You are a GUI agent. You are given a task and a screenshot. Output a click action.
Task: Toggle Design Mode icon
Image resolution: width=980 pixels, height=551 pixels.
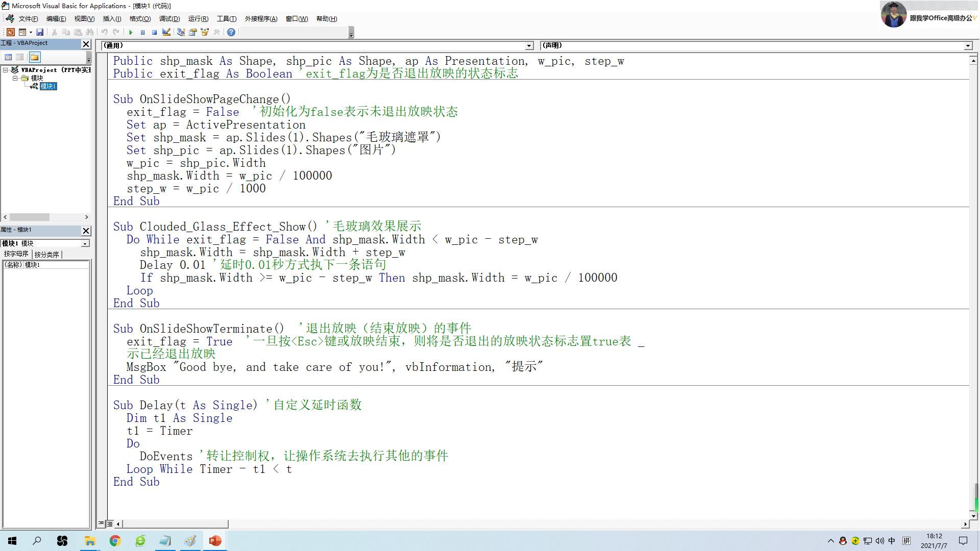click(x=166, y=32)
